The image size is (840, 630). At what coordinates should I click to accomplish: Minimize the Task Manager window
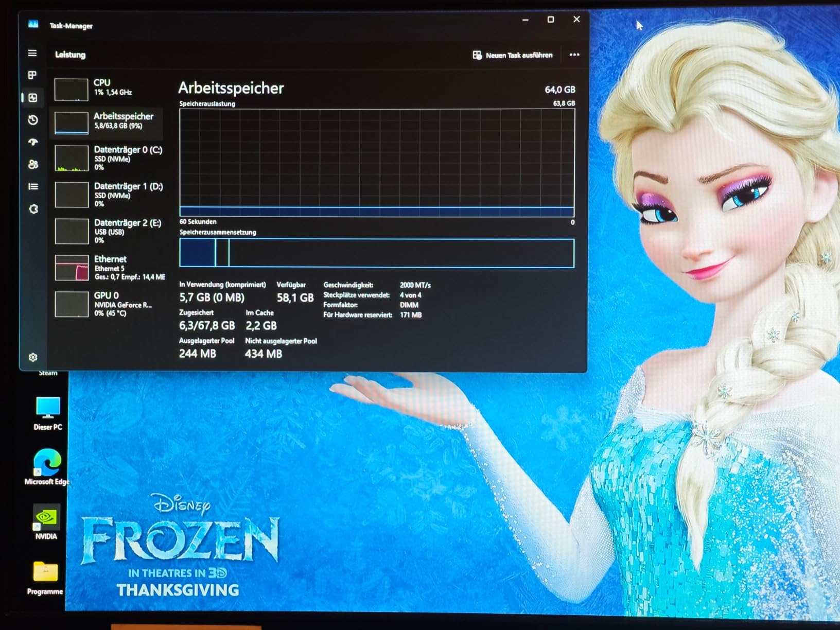(x=526, y=20)
